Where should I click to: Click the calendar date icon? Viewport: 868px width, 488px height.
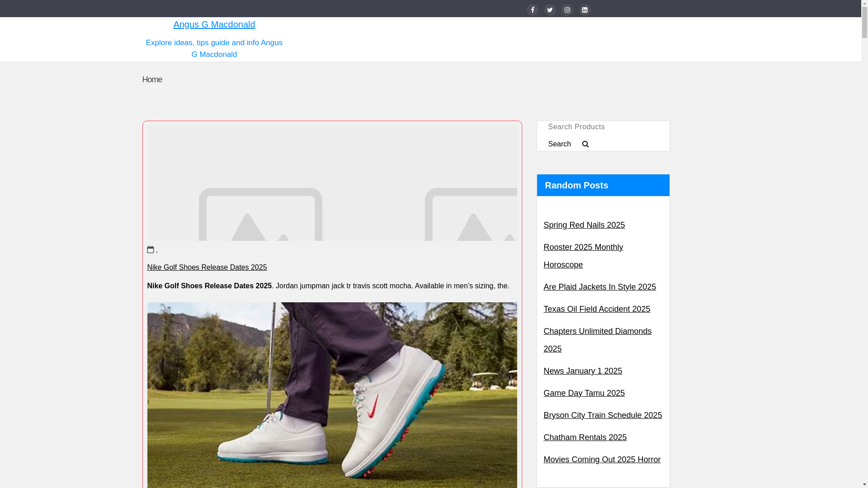(x=151, y=249)
